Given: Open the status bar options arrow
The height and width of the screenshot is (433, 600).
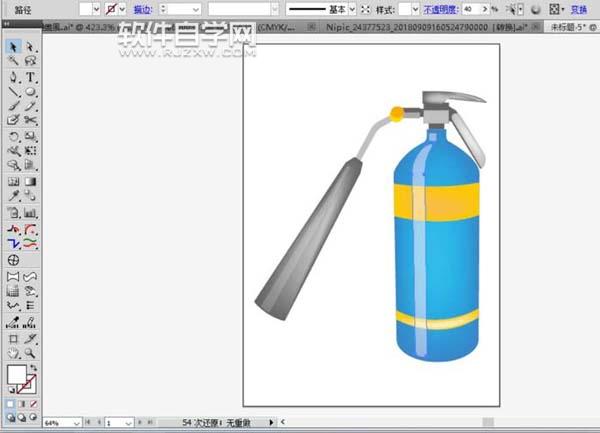Looking at the screenshot, I should pos(271,422).
